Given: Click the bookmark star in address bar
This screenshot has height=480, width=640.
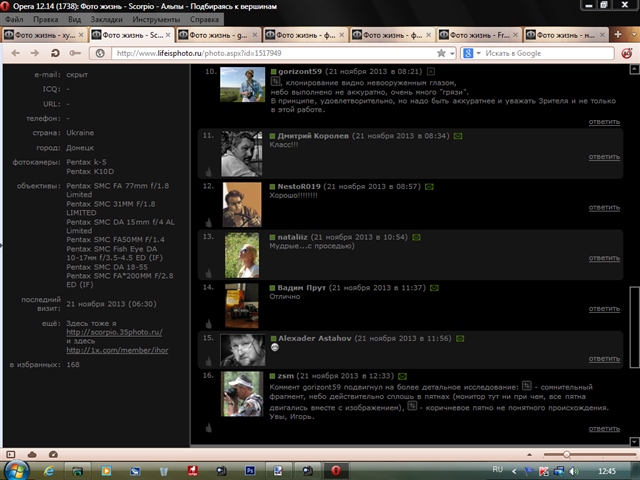Looking at the screenshot, I should pyautogui.click(x=441, y=53).
